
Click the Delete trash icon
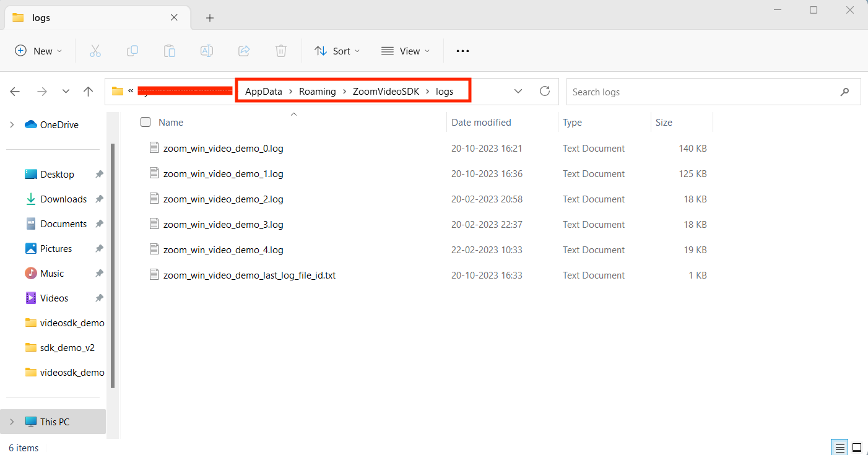[281, 51]
